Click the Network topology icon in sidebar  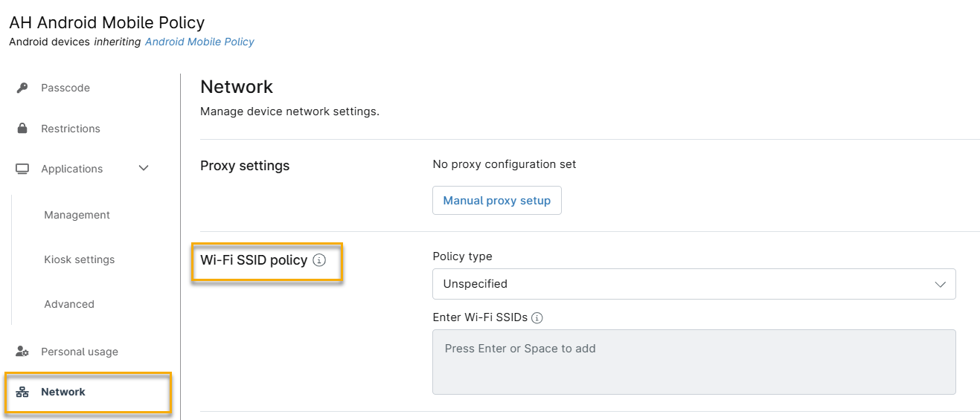[22, 392]
